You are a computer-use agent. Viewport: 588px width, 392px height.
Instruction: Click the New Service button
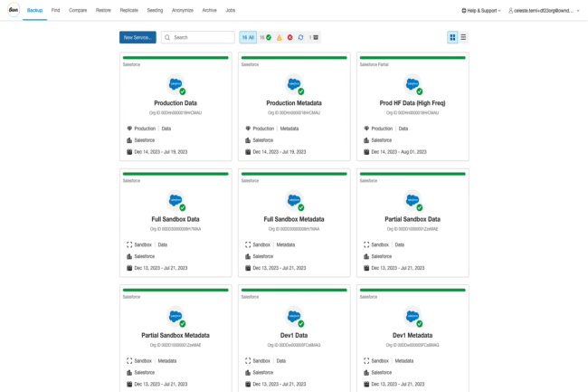pos(138,37)
